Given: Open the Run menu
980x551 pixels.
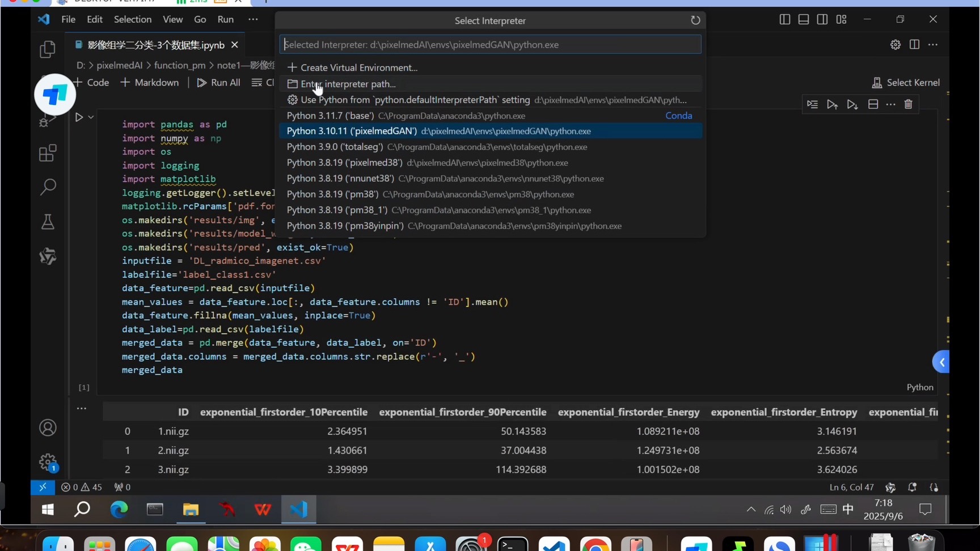Looking at the screenshot, I should 226,19.
